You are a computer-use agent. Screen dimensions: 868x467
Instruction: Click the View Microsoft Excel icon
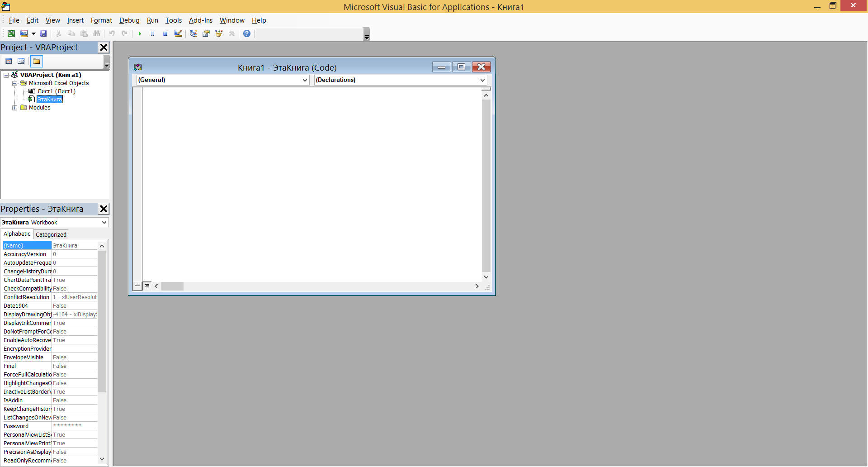11,33
